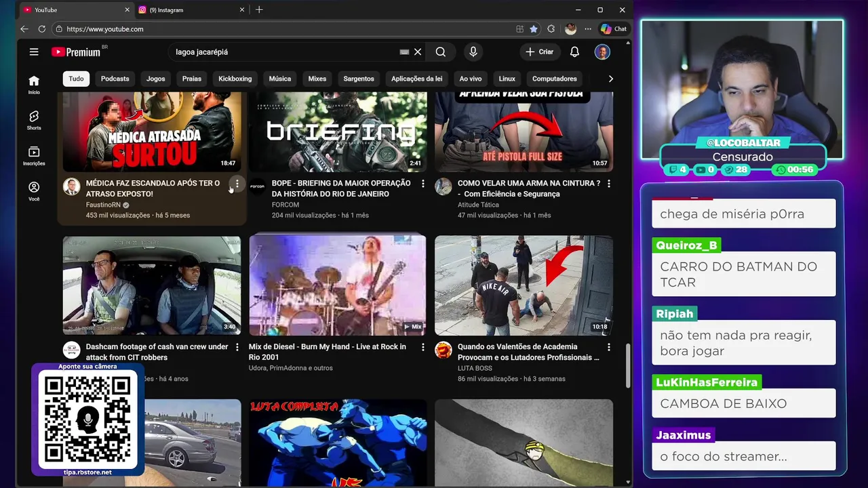
Task: Click the Atitude Tática channel name
Action: (x=478, y=205)
